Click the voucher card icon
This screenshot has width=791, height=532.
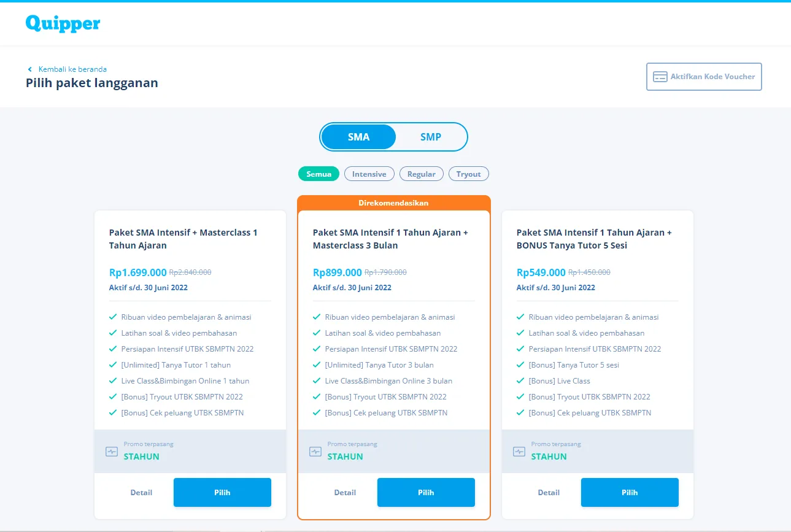pyautogui.click(x=660, y=77)
